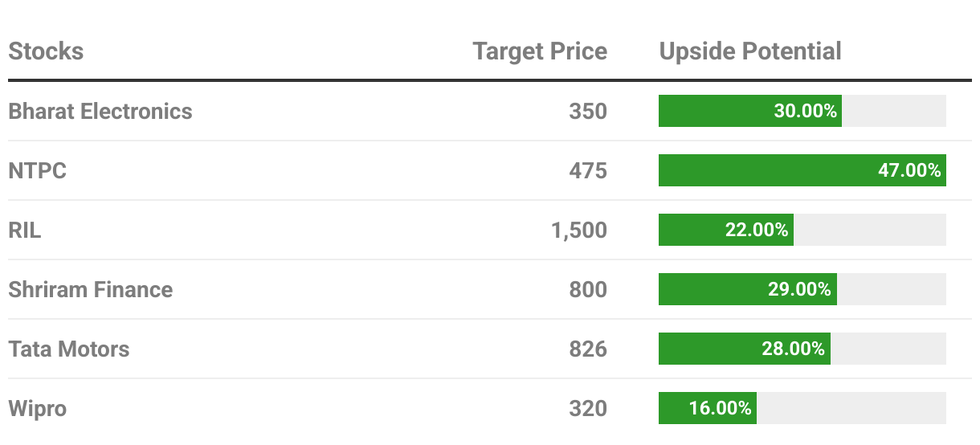Select the NTPC stock name
Screen dimensions: 980x445
click(x=37, y=170)
